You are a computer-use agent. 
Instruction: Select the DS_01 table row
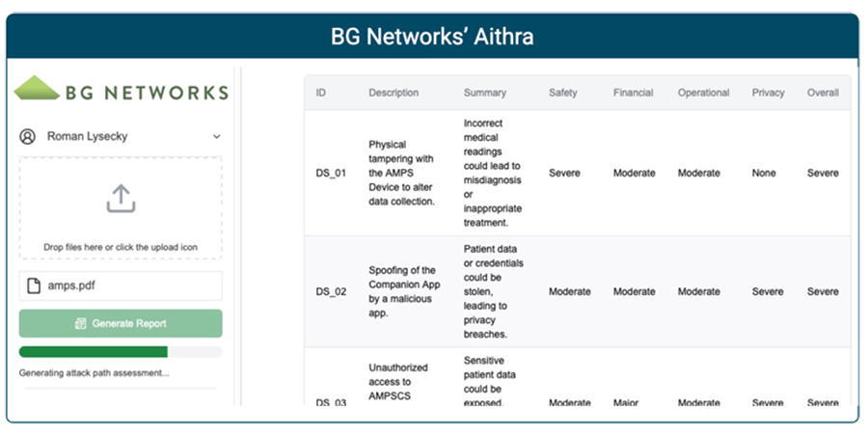577,174
